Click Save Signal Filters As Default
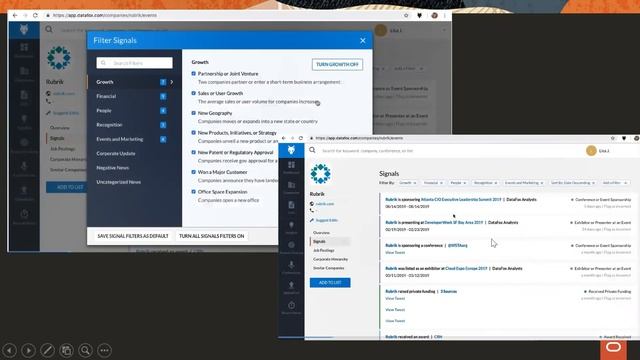 pos(133,236)
